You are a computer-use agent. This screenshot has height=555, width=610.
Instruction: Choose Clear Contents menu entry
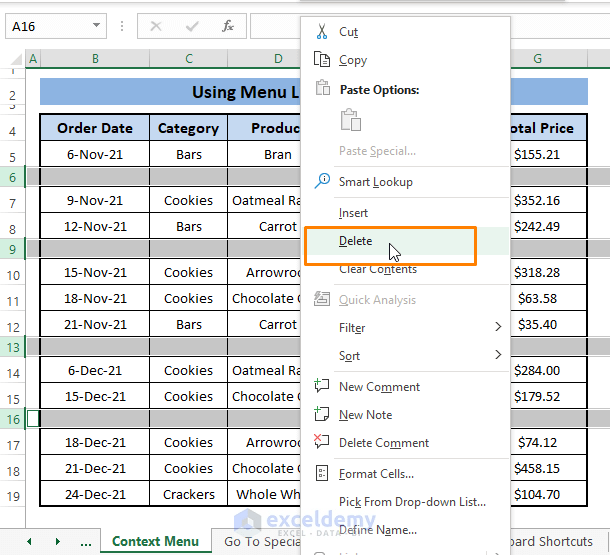tap(405, 269)
